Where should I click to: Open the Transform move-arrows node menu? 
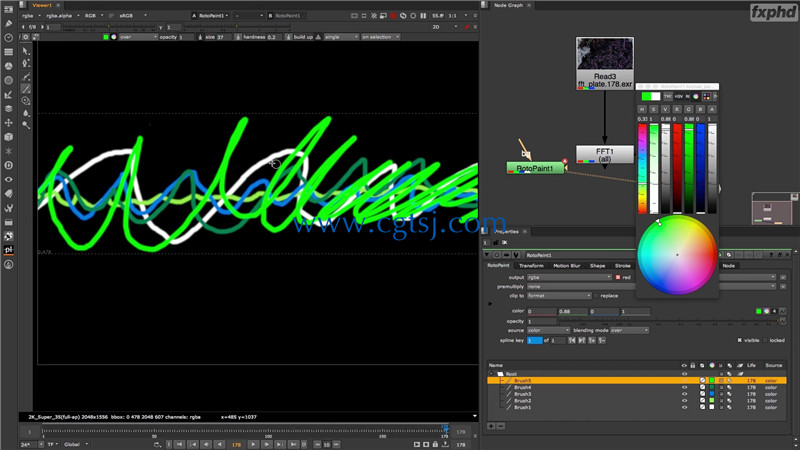tap(8, 122)
